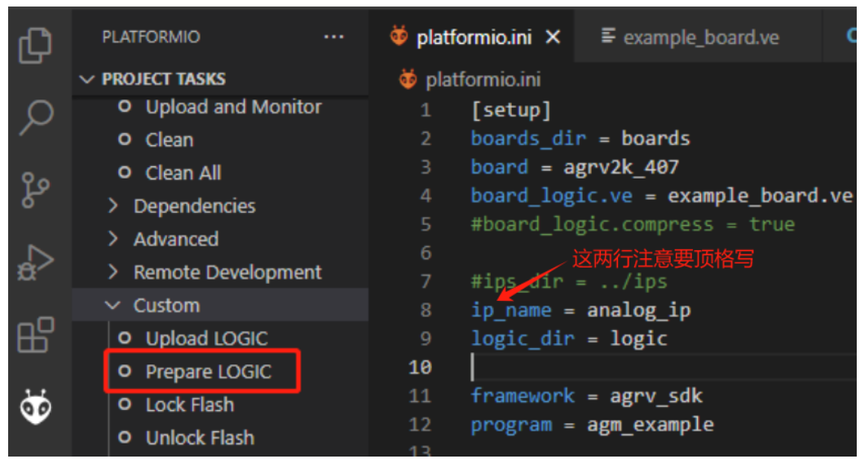Place cursor on [setup] line
This screenshot has height=459, width=860.
(511, 110)
